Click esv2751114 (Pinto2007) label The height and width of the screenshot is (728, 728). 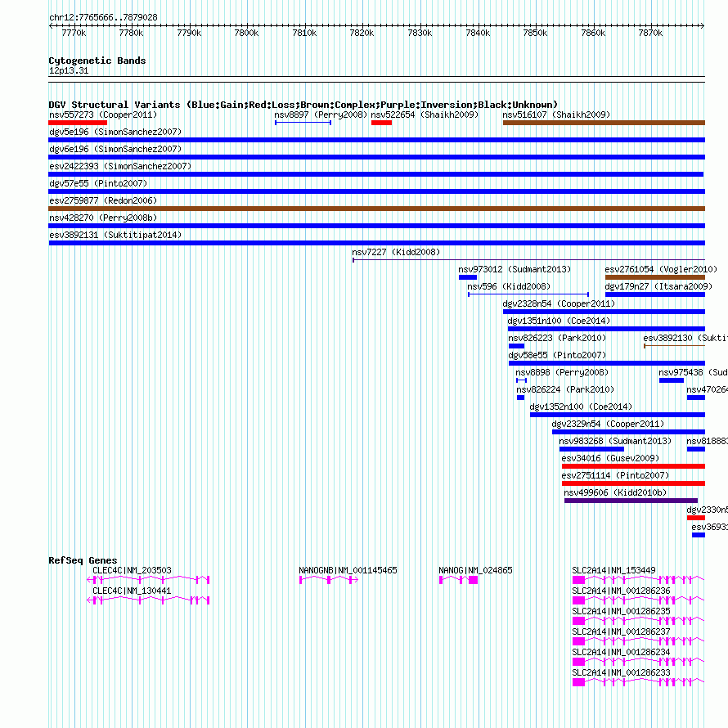tap(615, 475)
